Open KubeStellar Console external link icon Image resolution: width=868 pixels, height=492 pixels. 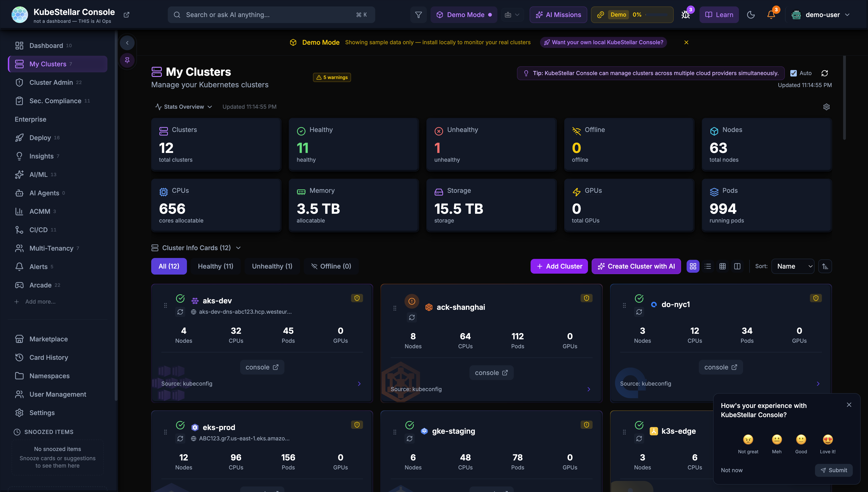(x=127, y=15)
